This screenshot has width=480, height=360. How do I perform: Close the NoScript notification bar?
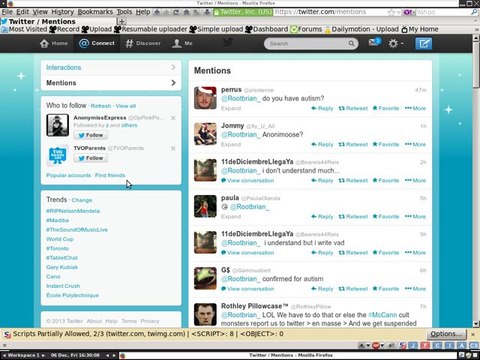pos(473,334)
